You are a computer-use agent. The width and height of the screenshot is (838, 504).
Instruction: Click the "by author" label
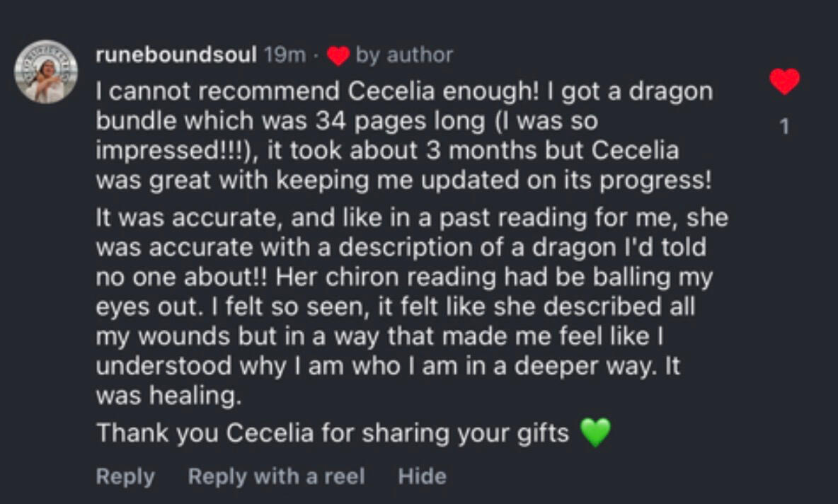click(x=404, y=55)
